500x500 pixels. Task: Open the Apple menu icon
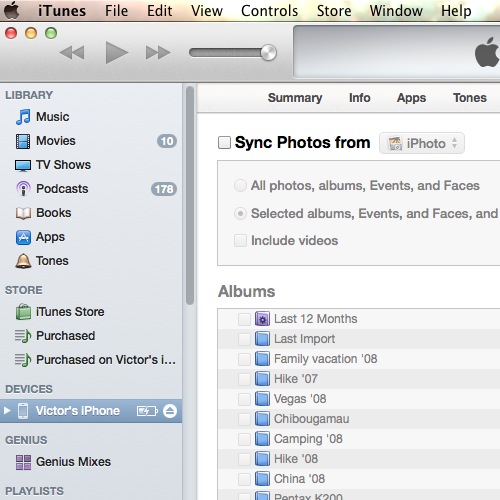pyautogui.click(x=12, y=10)
